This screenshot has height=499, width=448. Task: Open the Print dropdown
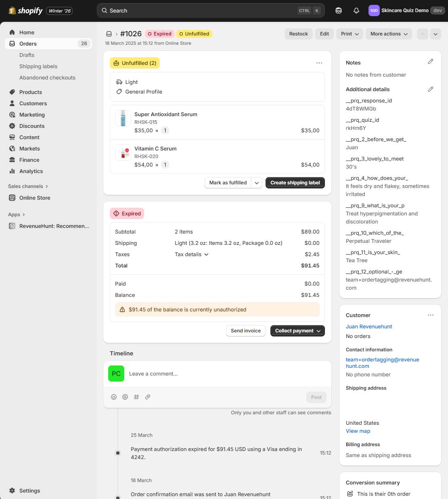point(350,34)
